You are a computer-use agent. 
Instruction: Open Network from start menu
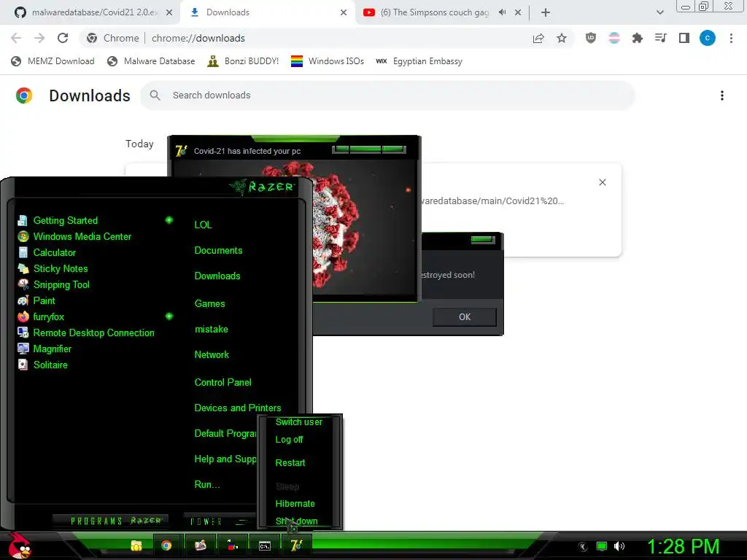pos(212,355)
